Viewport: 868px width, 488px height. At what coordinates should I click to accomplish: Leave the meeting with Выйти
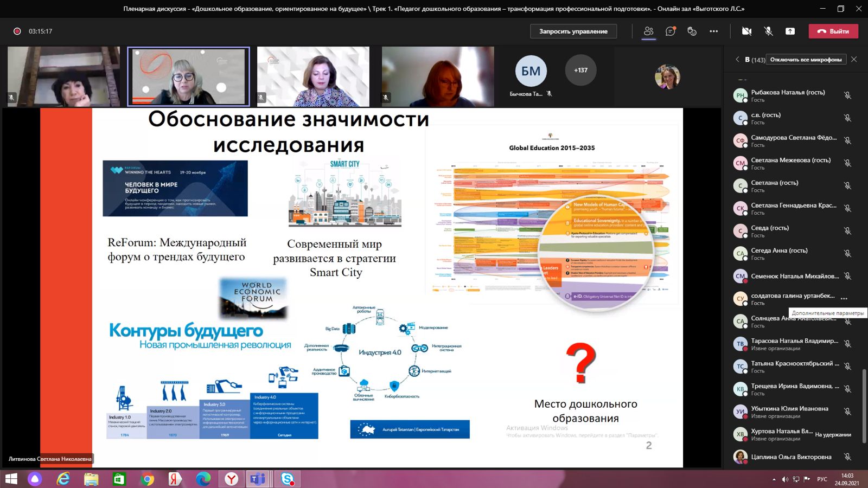click(833, 31)
